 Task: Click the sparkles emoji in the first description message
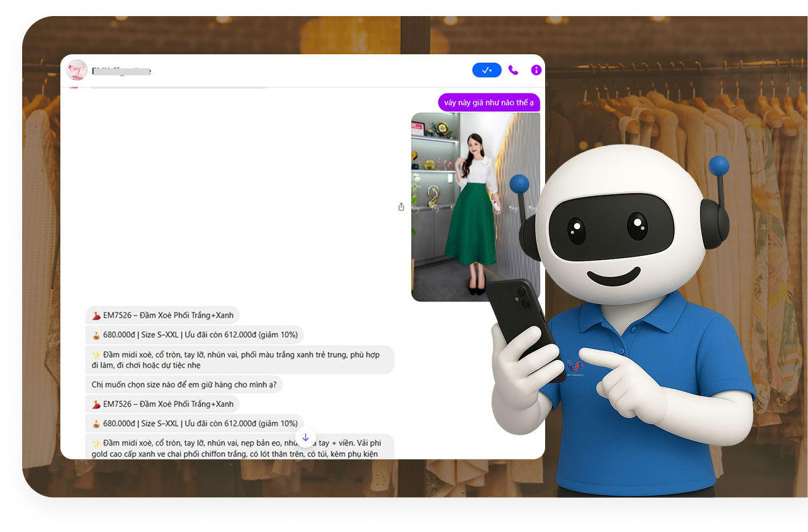(x=97, y=354)
